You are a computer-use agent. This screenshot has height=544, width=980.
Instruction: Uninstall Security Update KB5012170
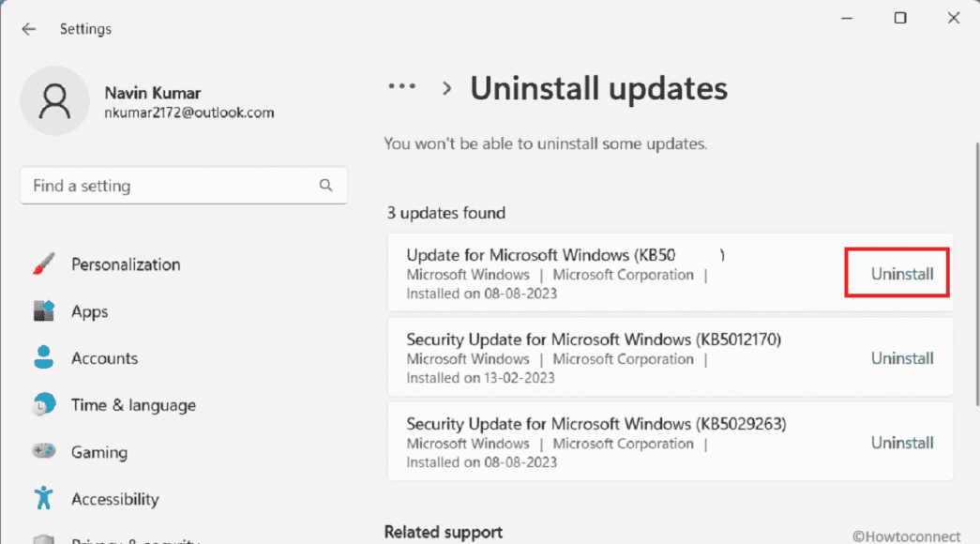pyautogui.click(x=901, y=357)
